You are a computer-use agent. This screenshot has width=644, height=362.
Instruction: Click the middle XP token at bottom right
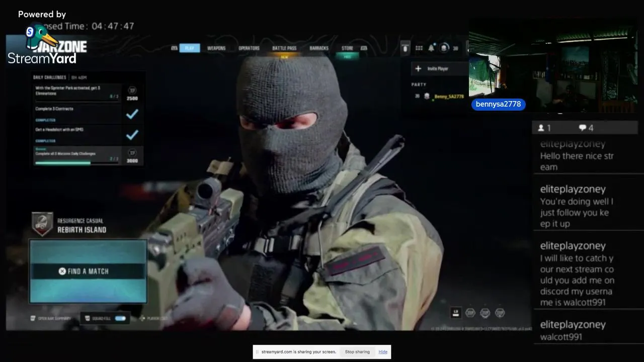coord(485,313)
